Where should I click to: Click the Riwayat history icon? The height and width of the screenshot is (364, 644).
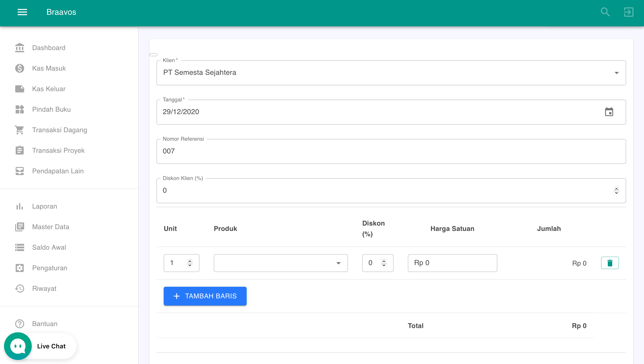tap(19, 289)
